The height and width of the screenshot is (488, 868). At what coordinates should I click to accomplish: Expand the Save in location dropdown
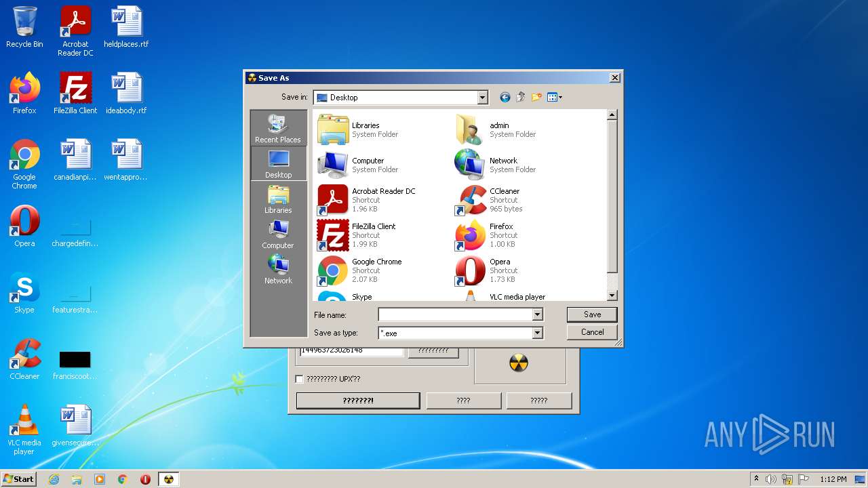(x=482, y=98)
